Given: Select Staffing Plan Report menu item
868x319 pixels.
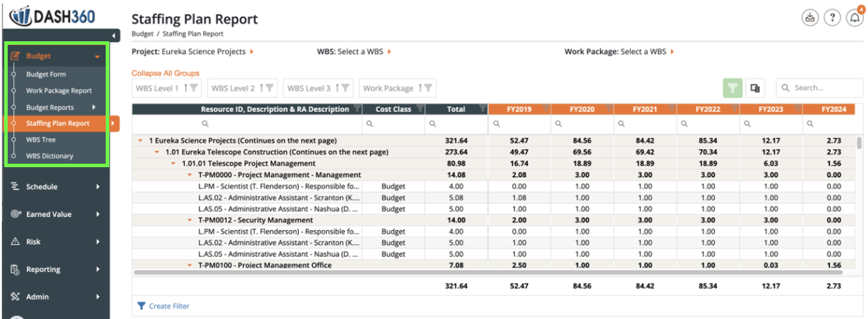Looking at the screenshot, I should tap(58, 123).
